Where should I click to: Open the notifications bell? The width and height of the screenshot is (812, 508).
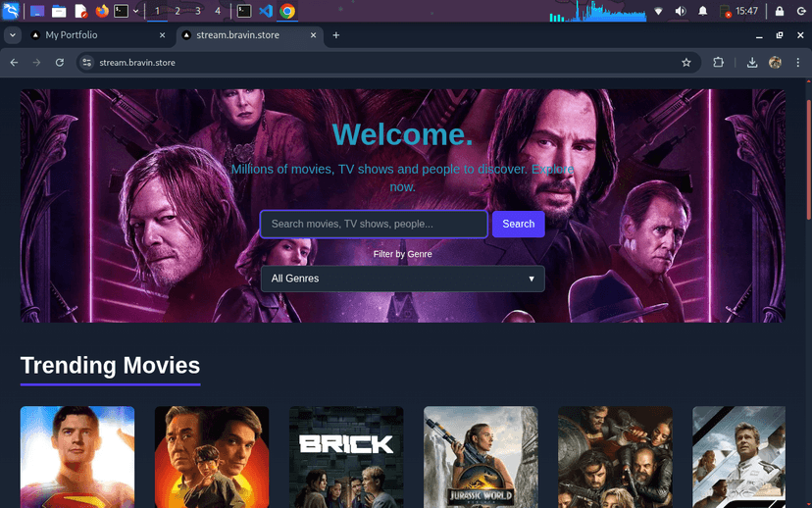click(x=703, y=11)
